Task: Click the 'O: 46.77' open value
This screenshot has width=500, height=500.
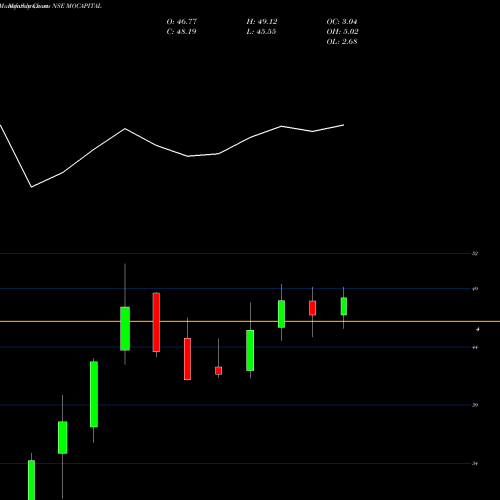Action: coord(182,22)
